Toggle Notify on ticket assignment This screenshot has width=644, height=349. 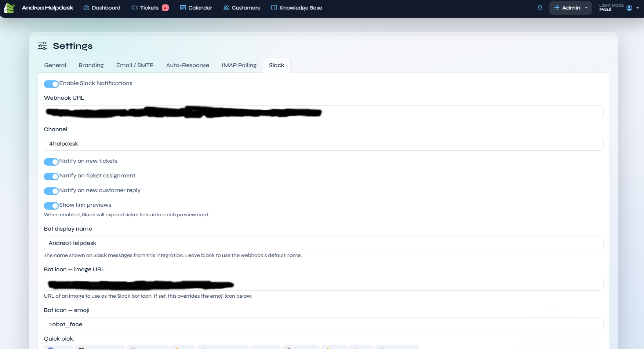pos(51,176)
